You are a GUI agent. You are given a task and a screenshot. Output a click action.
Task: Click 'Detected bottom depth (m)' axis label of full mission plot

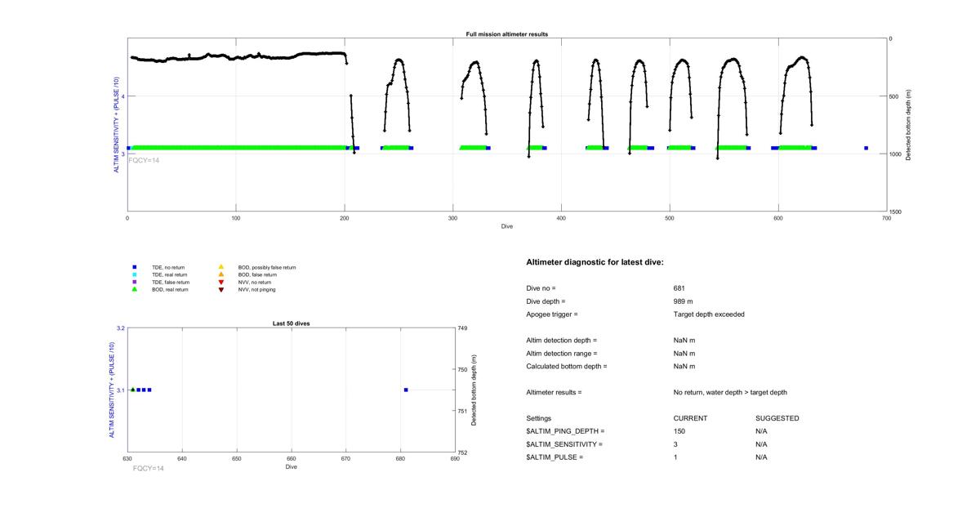pyautogui.click(x=909, y=124)
